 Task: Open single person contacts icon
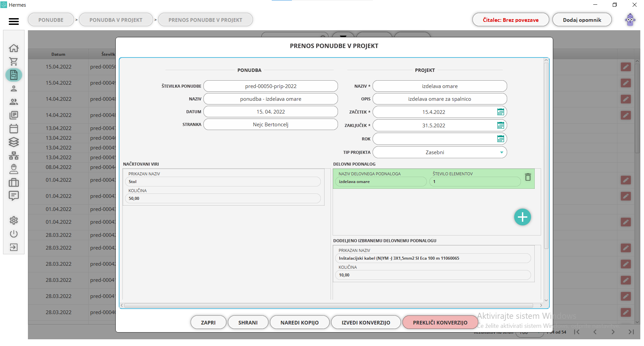click(14, 88)
